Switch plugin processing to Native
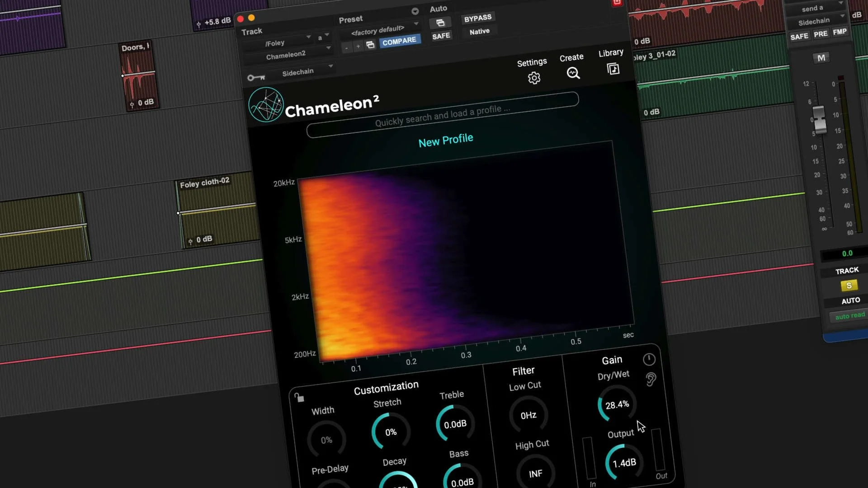Screen dimensions: 868x488 click(x=479, y=31)
